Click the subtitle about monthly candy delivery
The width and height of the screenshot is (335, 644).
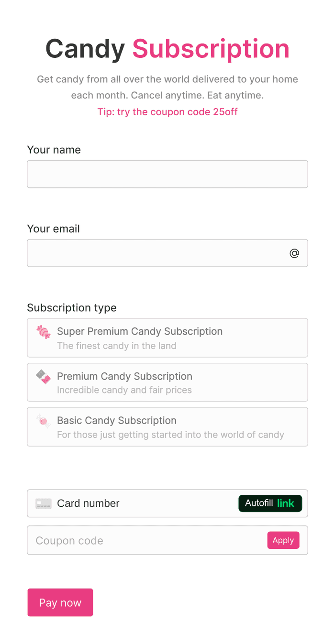click(167, 87)
